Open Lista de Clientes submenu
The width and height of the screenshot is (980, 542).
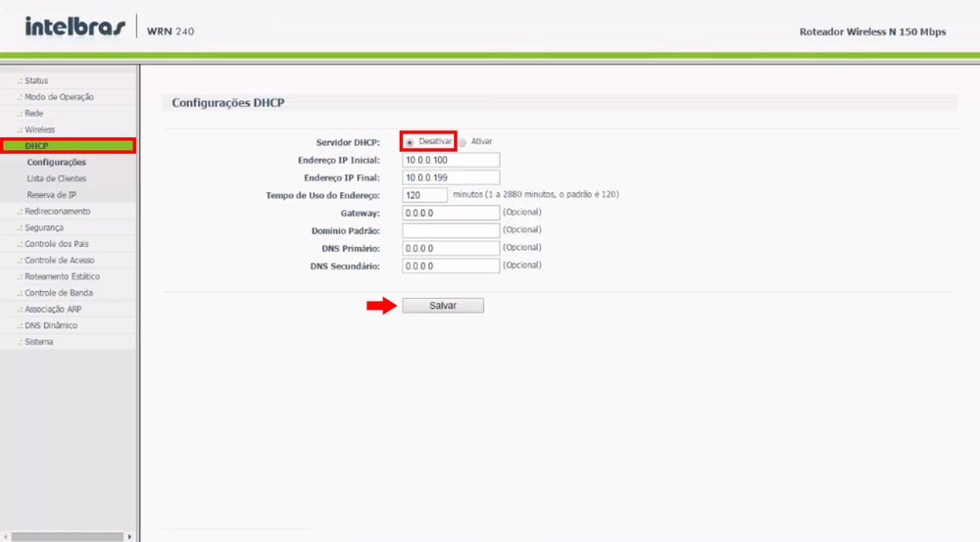56,178
